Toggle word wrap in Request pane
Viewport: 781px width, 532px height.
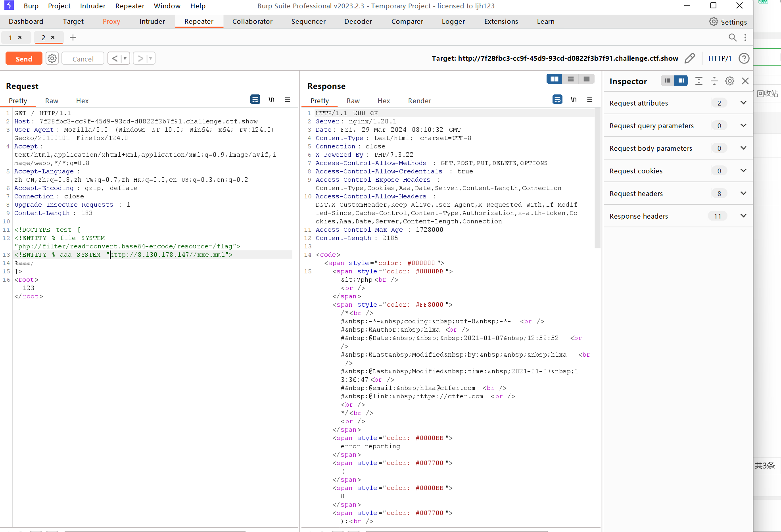255,99
